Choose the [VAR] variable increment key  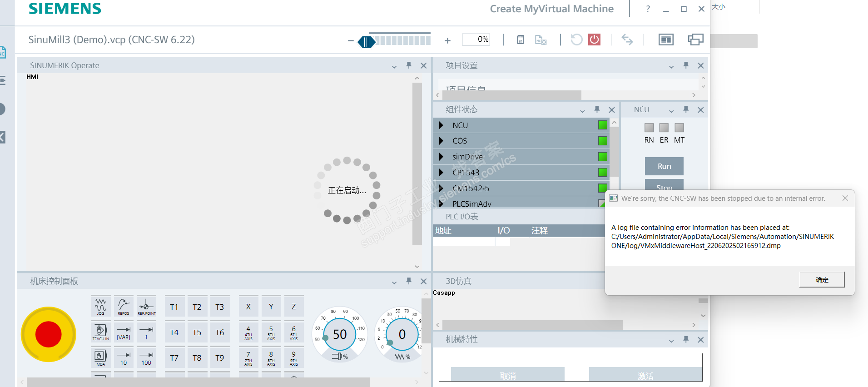[124, 332]
